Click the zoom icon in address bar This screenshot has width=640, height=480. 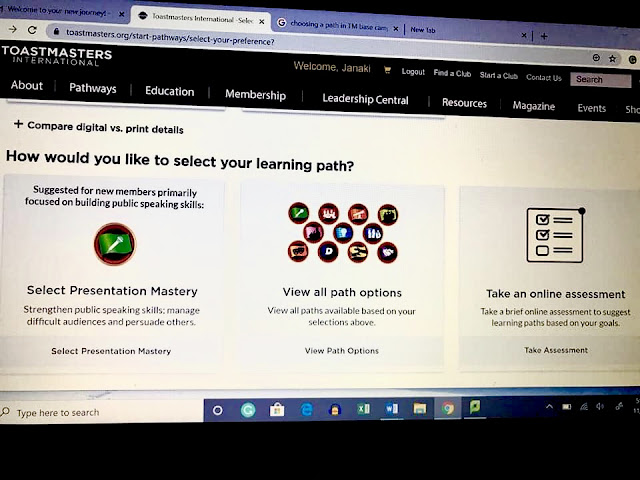click(596, 58)
